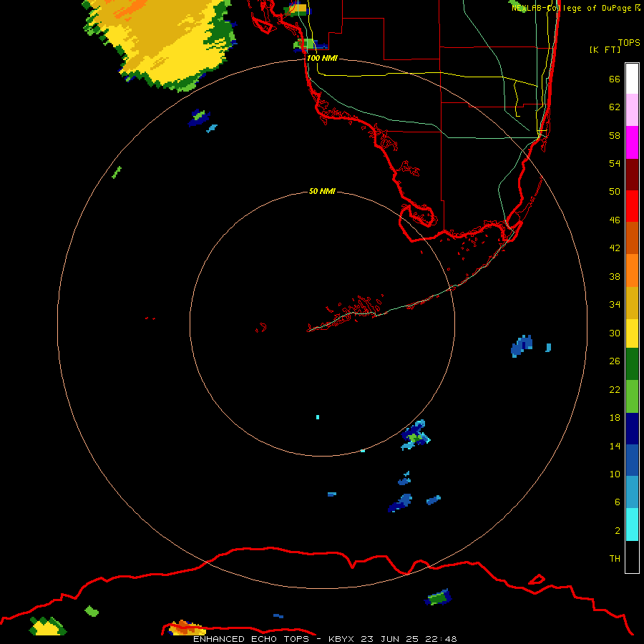
Task: Click the legend value "30"
Action: click(x=615, y=333)
